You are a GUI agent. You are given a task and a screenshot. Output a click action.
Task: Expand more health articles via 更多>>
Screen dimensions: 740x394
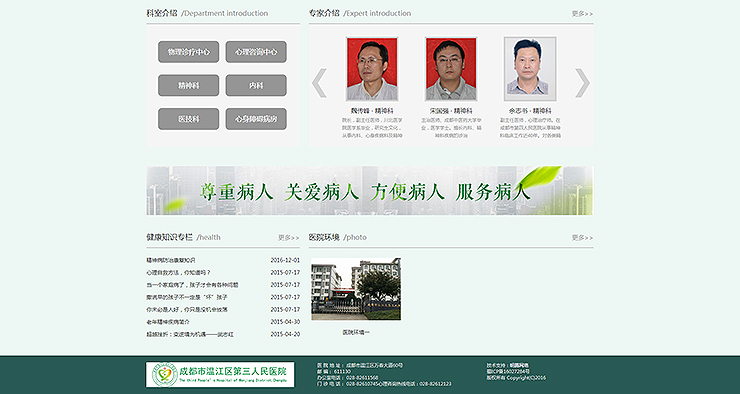tap(288, 237)
